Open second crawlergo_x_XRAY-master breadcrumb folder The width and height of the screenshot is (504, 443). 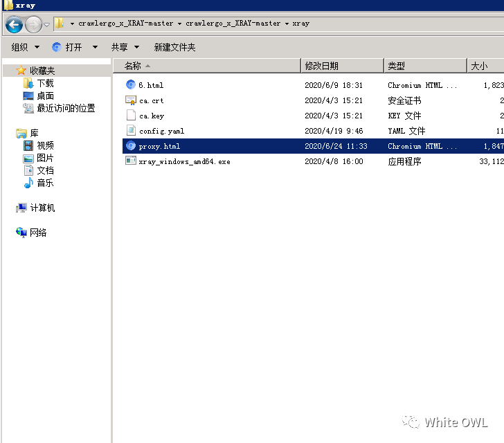pos(233,24)
